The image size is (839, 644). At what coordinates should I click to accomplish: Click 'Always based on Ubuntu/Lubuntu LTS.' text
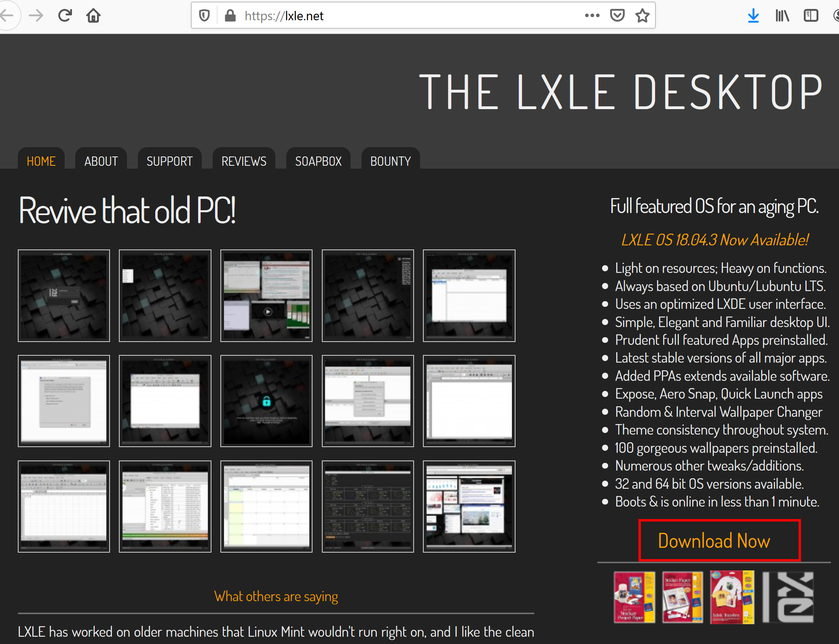coord(720,286)
